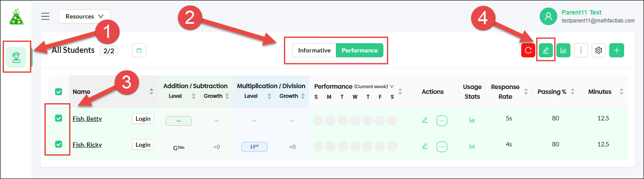Uncheck the Fish, Betty checkbox
This screenshot has height=179, width=644.
[x=59, y=118]
